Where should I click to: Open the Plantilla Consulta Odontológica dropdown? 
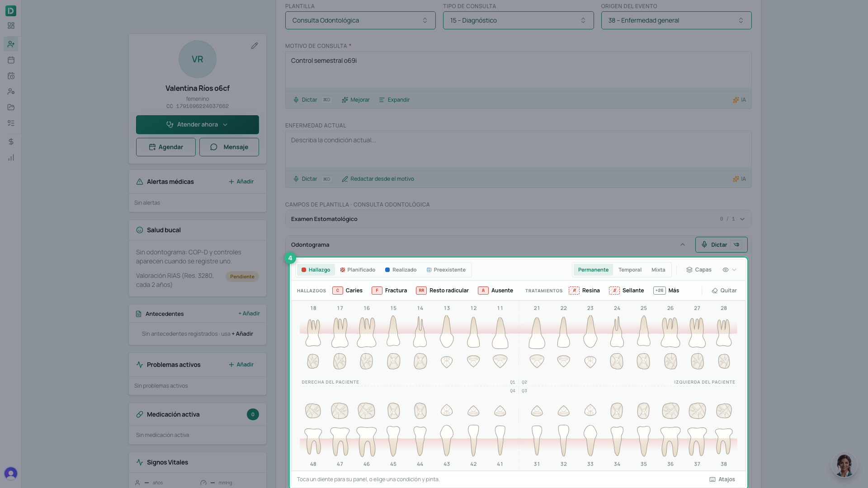(x=360, y=20)
